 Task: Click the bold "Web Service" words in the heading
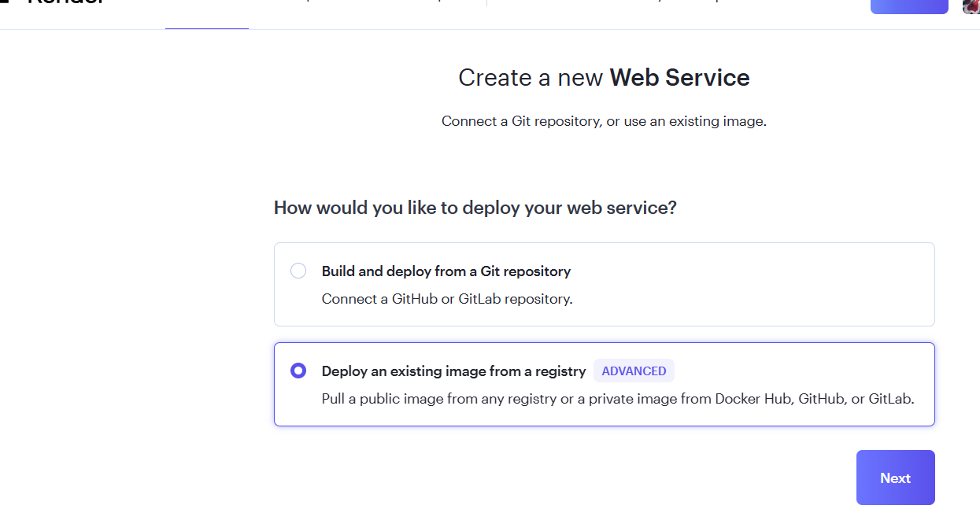pos(680,78)
